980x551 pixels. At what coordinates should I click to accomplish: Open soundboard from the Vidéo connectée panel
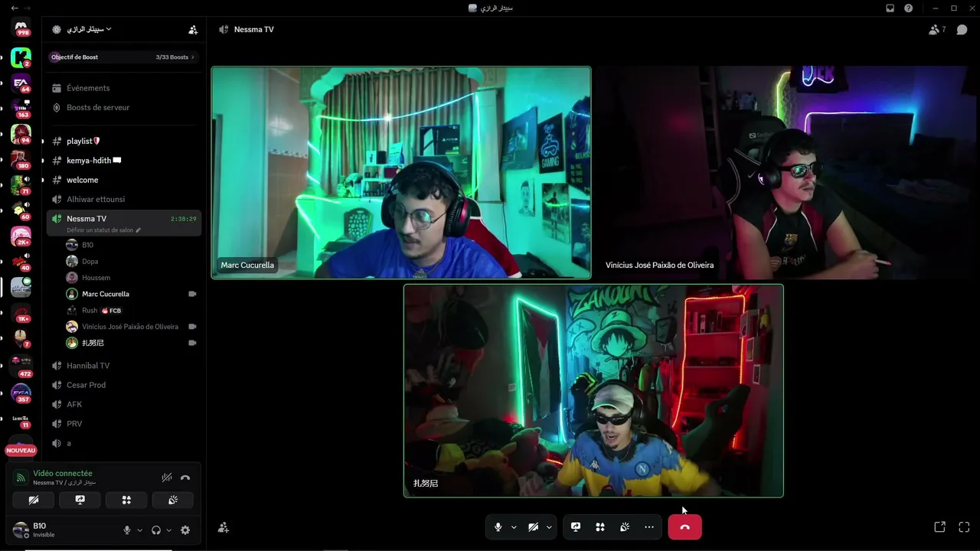click(173, 500)
